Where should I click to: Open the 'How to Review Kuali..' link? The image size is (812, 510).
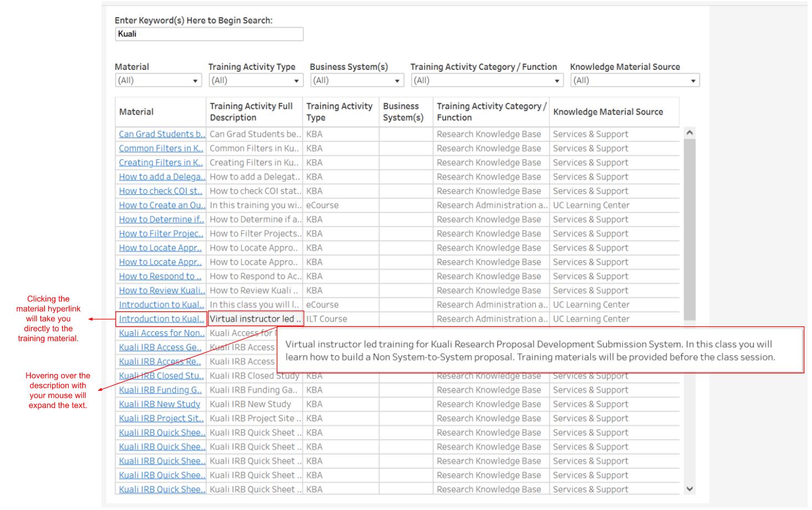162,291
